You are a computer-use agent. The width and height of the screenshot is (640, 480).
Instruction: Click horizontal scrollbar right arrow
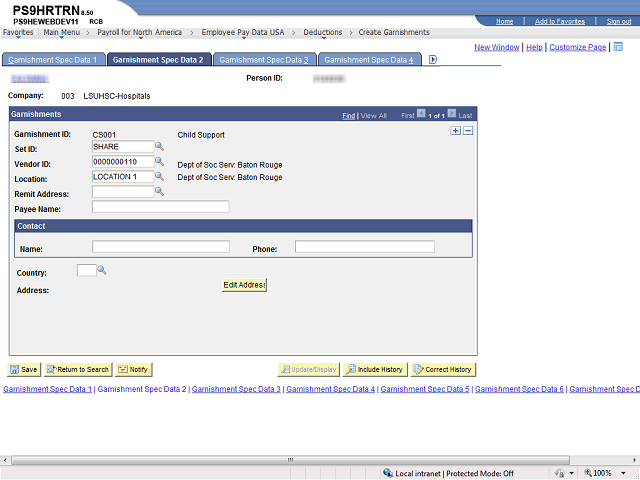636,460
